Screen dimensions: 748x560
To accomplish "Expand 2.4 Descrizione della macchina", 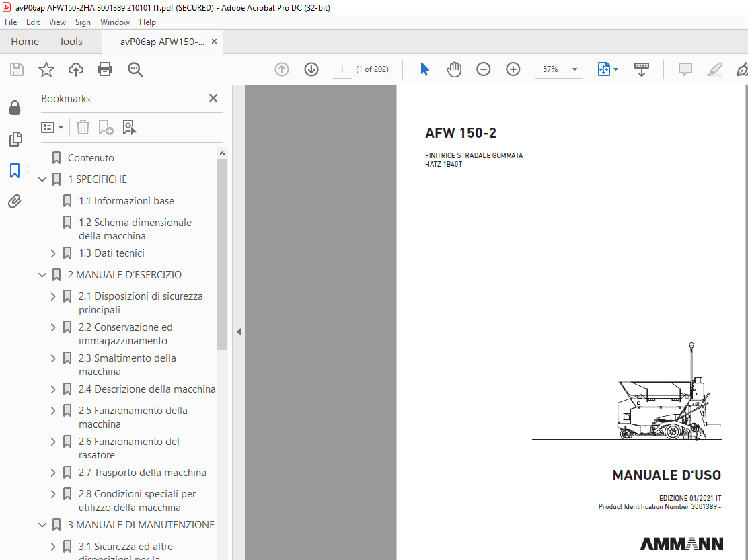I will 53,389.
